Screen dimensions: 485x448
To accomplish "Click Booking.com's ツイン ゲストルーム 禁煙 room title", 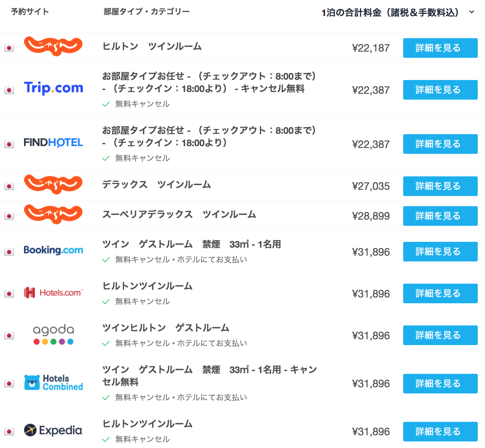I will (192, 244).
